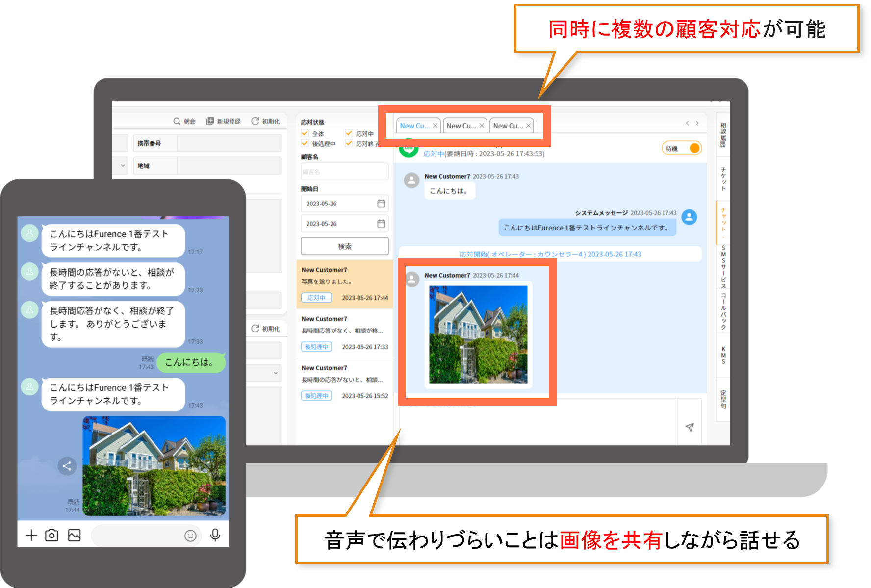Screen dimensions: 871x588
Task: Open the house photo in the operator chat
Action: coord(478,334)
